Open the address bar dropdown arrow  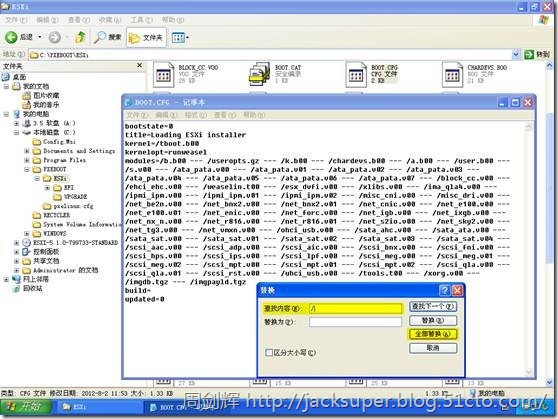pyautogui.click(x=516, y=54)
